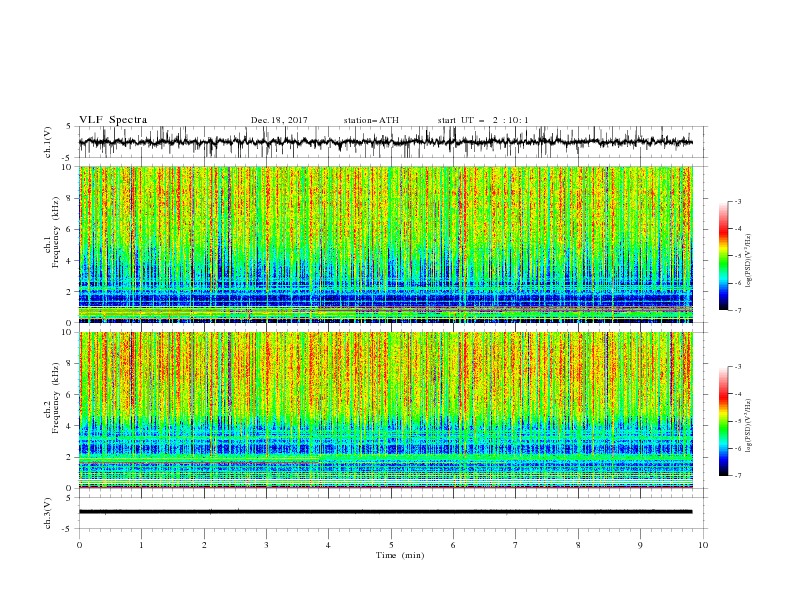
Task: Click the 'VLF Spectra' title text
Action: pyautogui.click(x=113, y=120)
